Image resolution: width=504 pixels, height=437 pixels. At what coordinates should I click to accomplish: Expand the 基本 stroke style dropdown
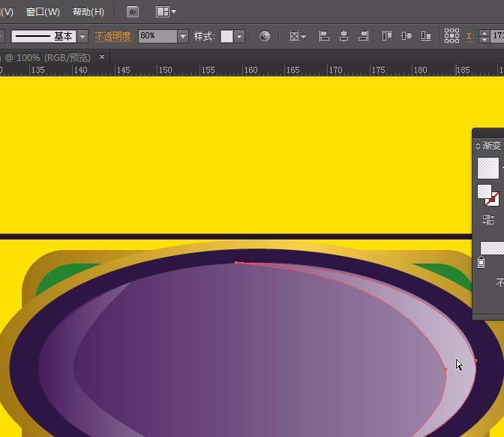[82, 36]
